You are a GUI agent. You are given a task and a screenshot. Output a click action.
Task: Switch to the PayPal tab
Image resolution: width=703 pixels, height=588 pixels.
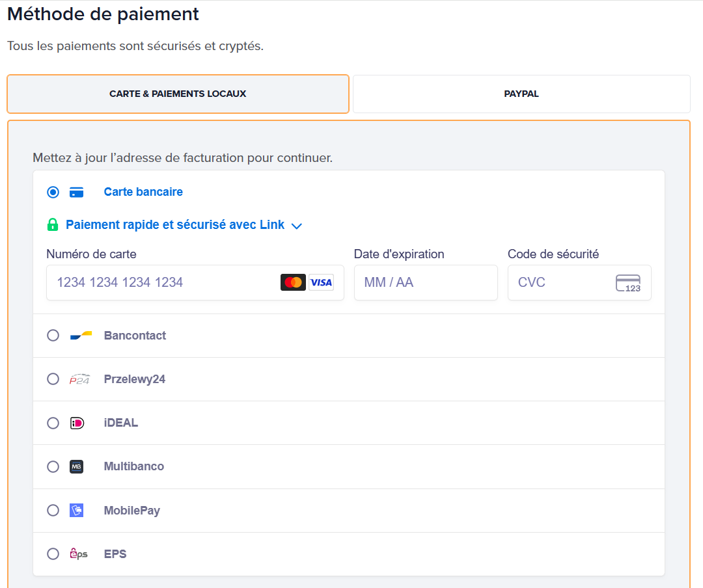coord(521,94)
